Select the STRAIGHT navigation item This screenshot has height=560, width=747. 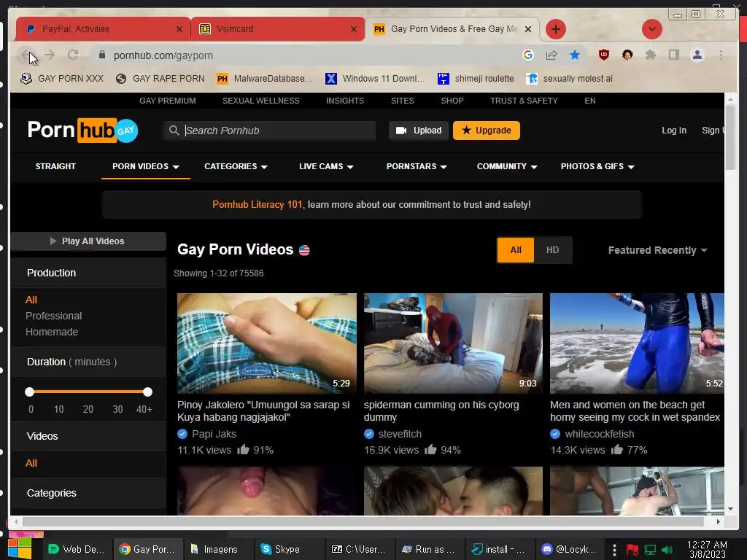coord(55,166)
